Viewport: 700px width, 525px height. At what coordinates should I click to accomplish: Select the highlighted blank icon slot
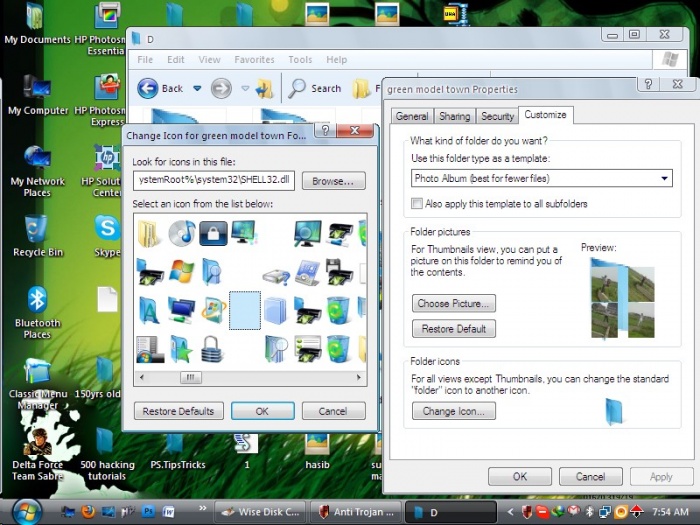click(x=245, y=310)
